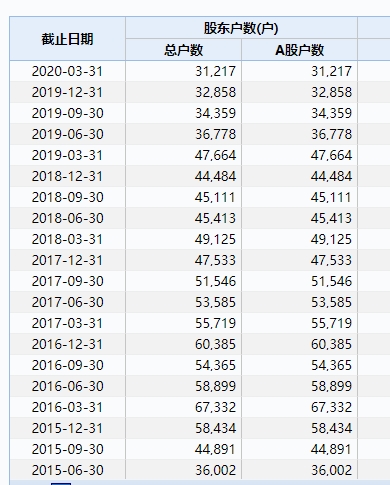Click A股户数 value 58,899 for 2016-06-30
390x485 pixels.
pos(331,386)
